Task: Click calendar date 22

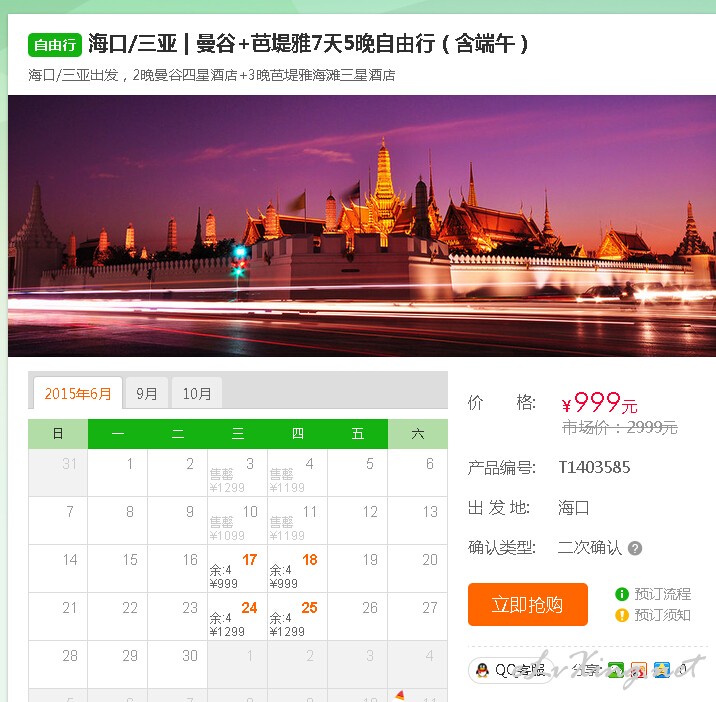Action: (118, 617)
